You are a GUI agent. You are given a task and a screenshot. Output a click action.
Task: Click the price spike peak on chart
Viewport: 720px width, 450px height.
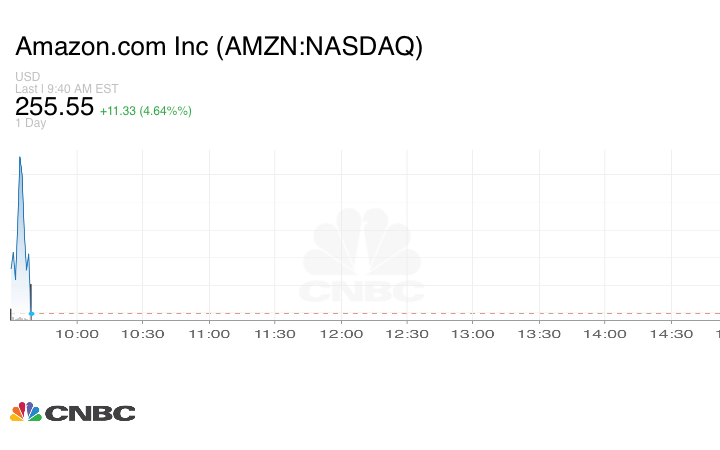[19, 158]
